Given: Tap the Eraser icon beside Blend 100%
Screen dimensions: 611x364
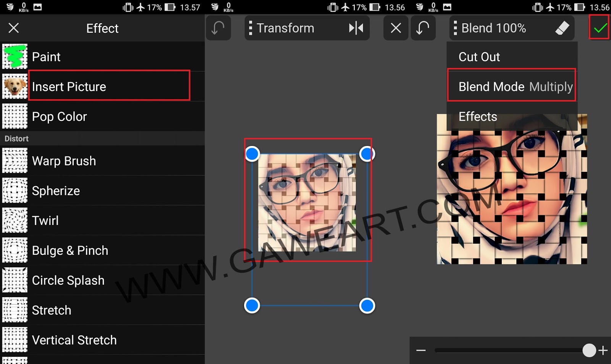Looking at the screenshot, I should pyautogui.click(x=563, y=28).
